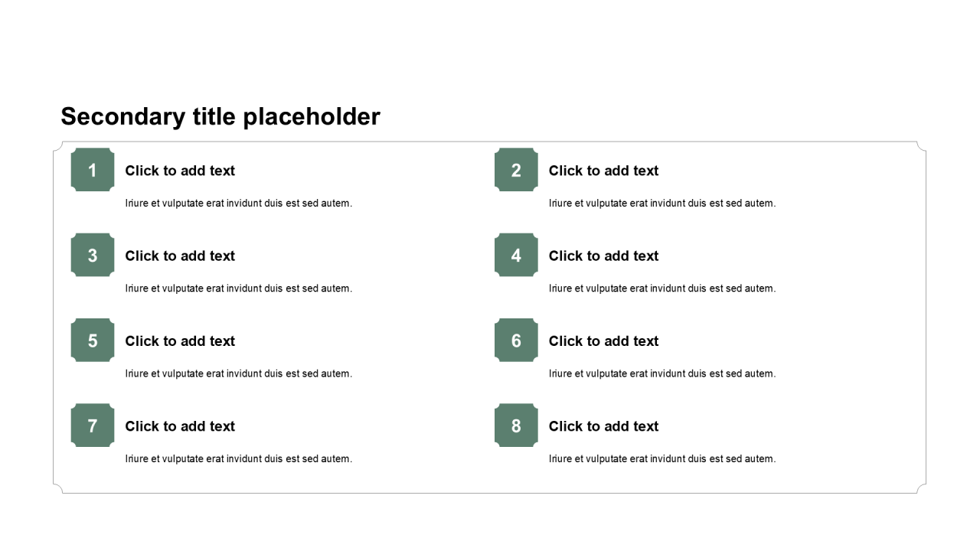
Task: Select the "Iriure et vulputate" description under item 4
Action: (662, 289)
